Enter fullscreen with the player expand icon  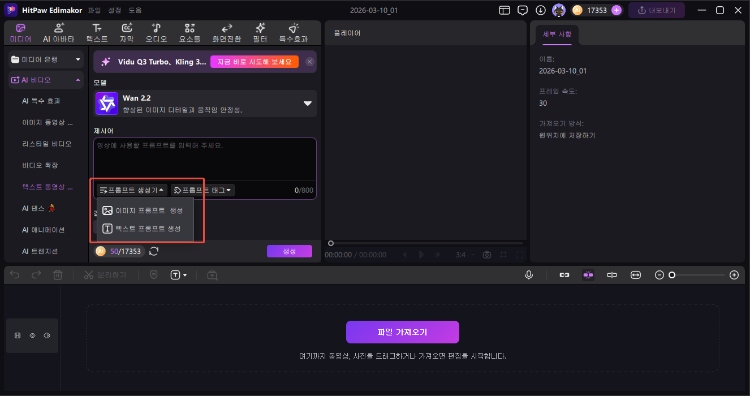click(x=519, y=255)
